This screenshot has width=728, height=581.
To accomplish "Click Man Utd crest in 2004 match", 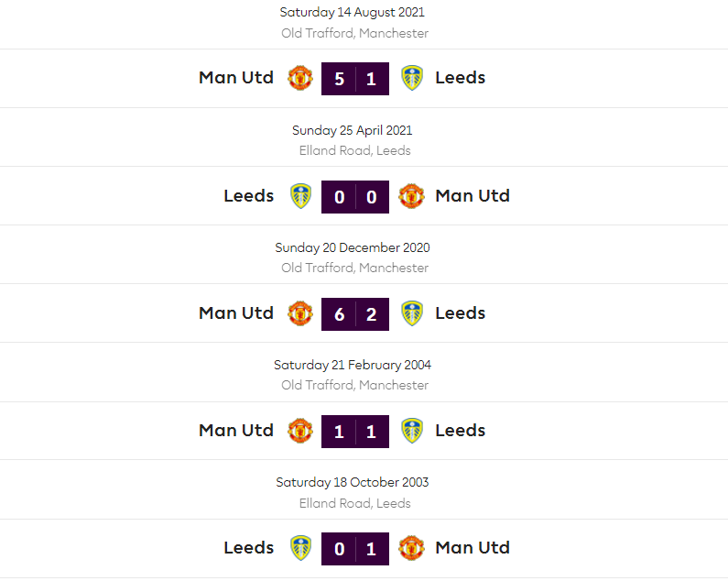I will point(300,431).
